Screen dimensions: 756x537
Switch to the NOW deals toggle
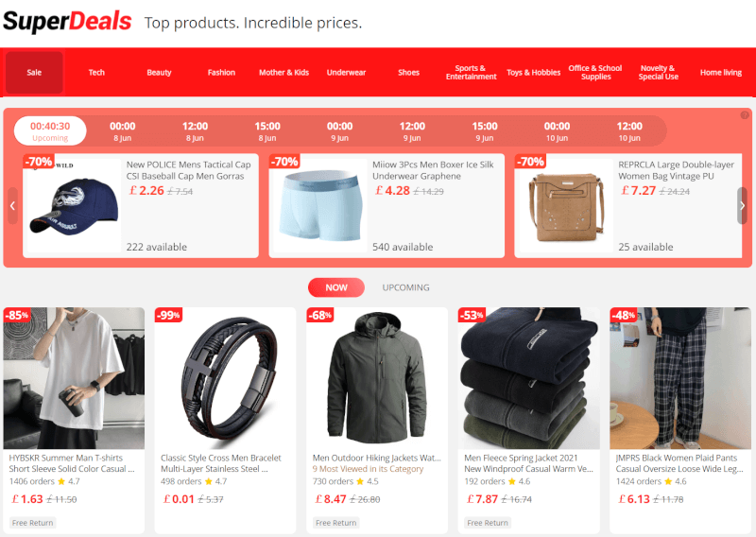pos(336,287)
